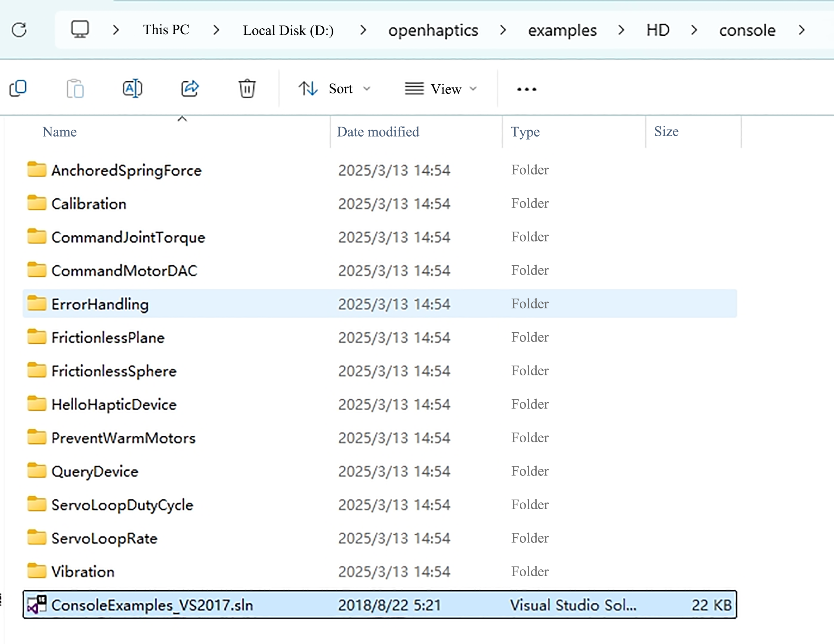Open the three-dot See more menu

click(x=526, y=89)
